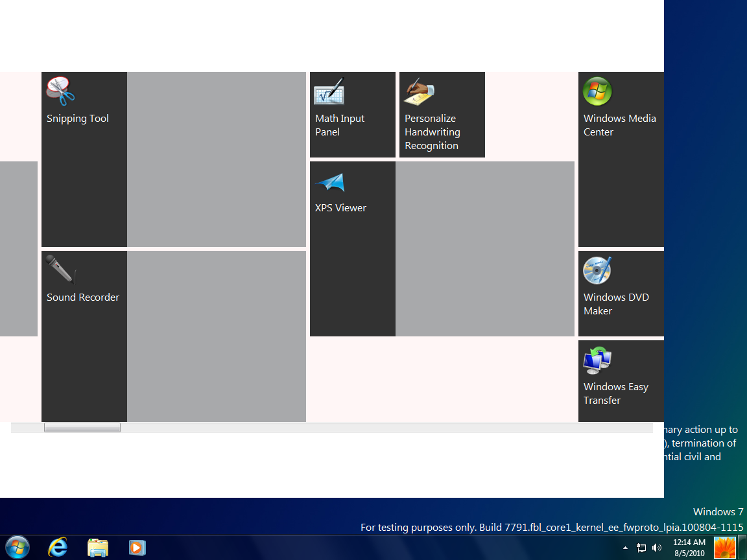Launch Internet Explorer from the taskbar
This screenshot has height=560, width=747.
click(58, 548)
